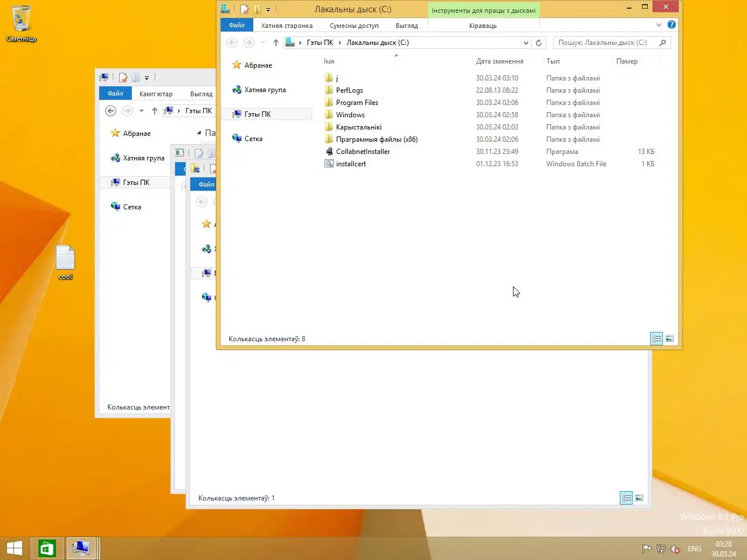Select Абранае in Local Disk navigation pane

point(258,65)
